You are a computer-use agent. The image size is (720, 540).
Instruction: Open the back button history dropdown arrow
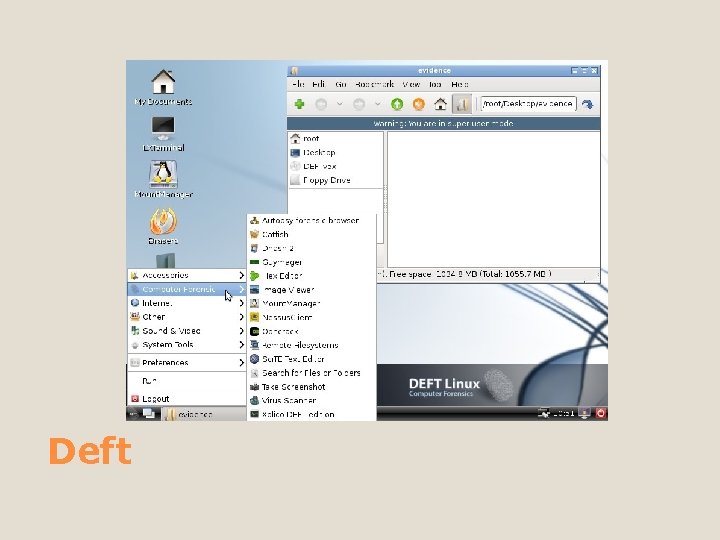[x=339, y=104]
